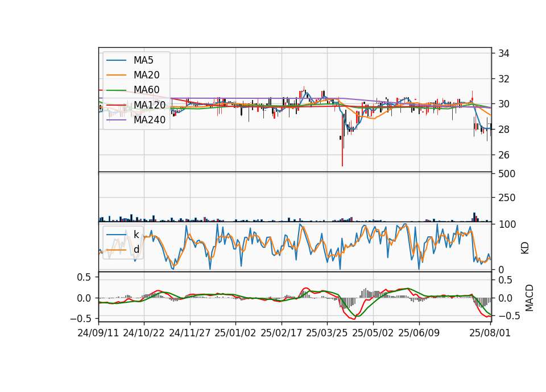Click the price axis value 28

coord(503,130)
